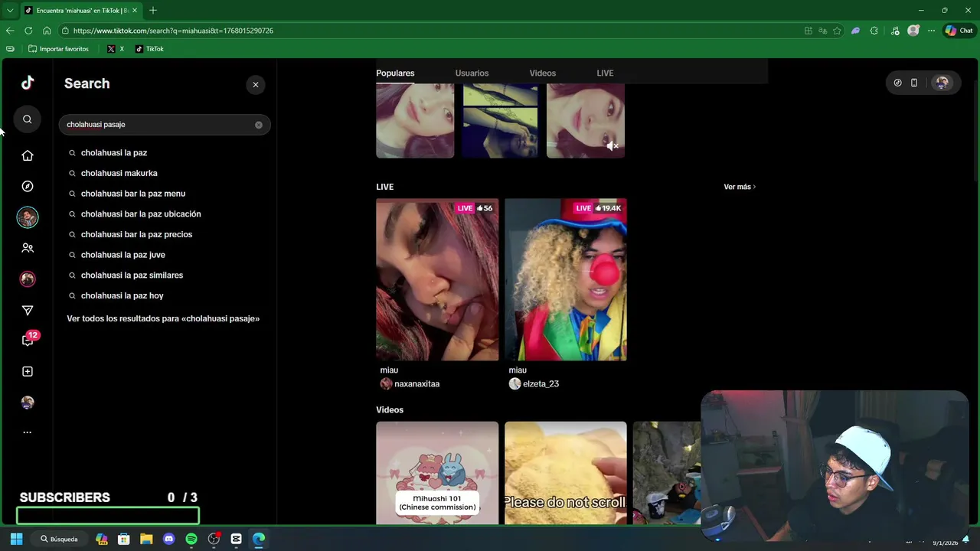Open 'Please do not scroll' video thumbnail
This screenshot has width=980, height=551.
(x=566, y=473)
